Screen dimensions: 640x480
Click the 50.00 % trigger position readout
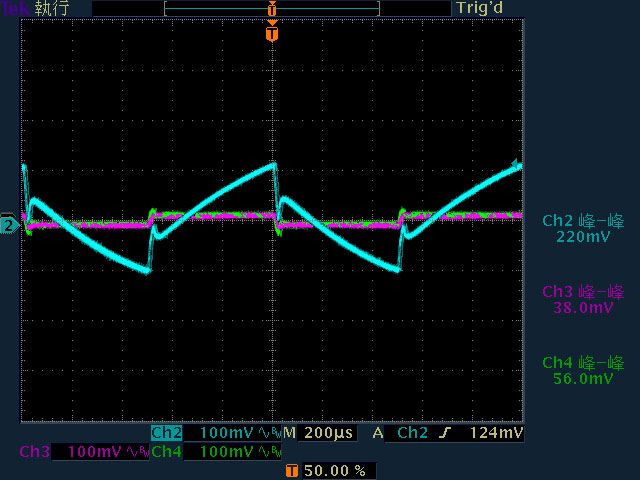pos(335,471)
